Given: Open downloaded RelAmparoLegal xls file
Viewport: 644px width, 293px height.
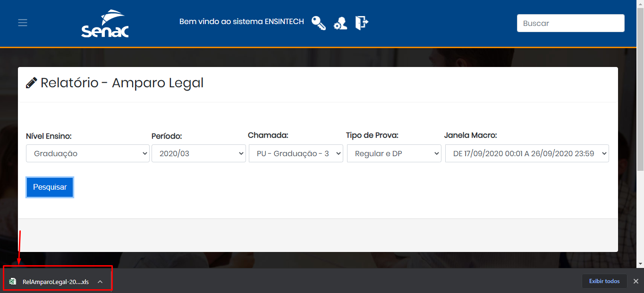Looking at the screenshot, I should pyautogui.click(x=55, y=282).
